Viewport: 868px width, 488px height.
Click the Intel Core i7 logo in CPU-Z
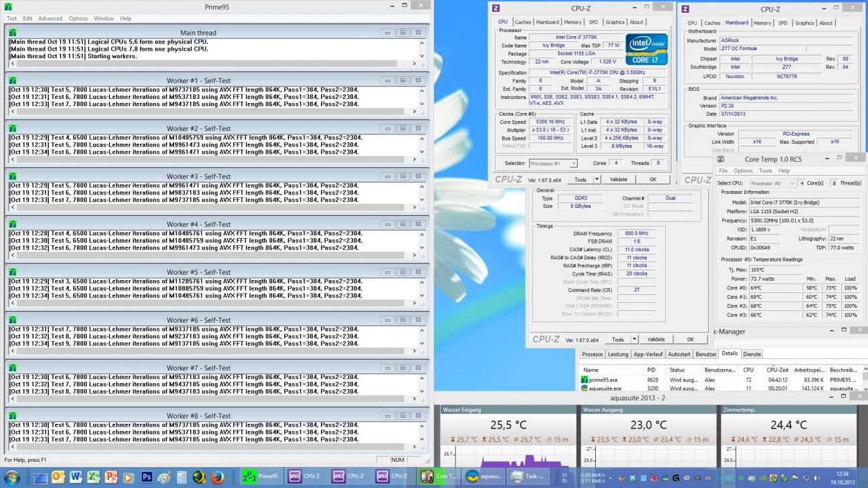tap(646, 49)
